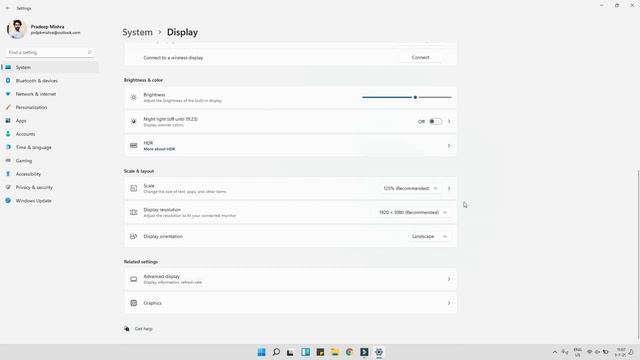Open the terminal app in taskbar

364,352
